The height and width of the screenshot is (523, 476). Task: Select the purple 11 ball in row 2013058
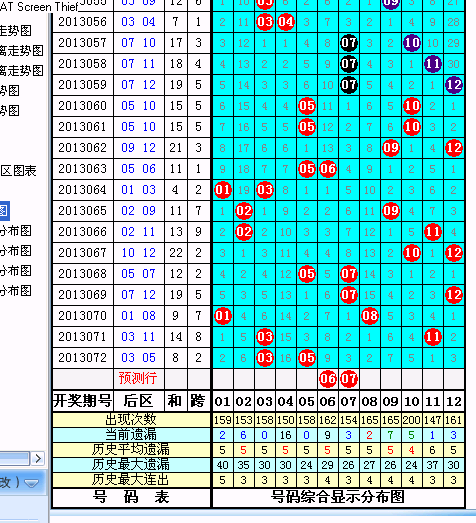click(x=433, y=64)
